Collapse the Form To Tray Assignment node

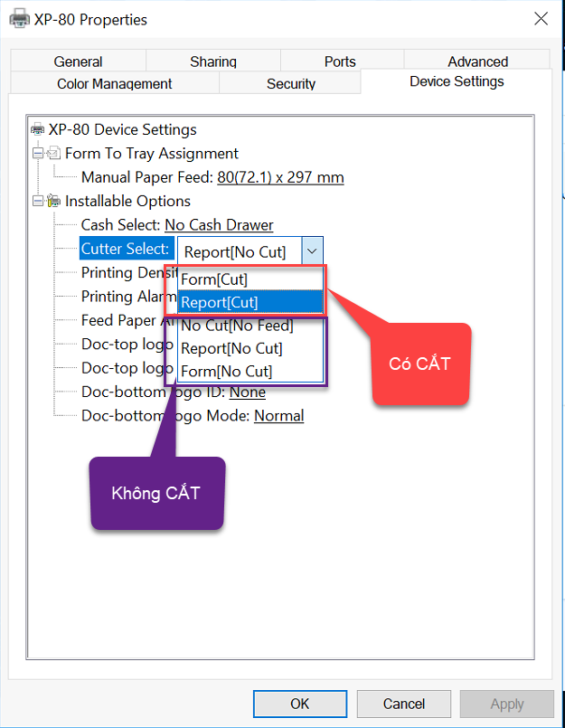(38, 153)
